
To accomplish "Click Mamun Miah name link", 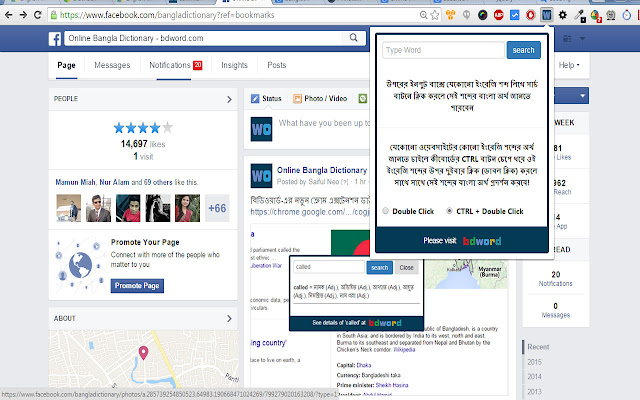I will pyautogui.click(x=76, y=182).
